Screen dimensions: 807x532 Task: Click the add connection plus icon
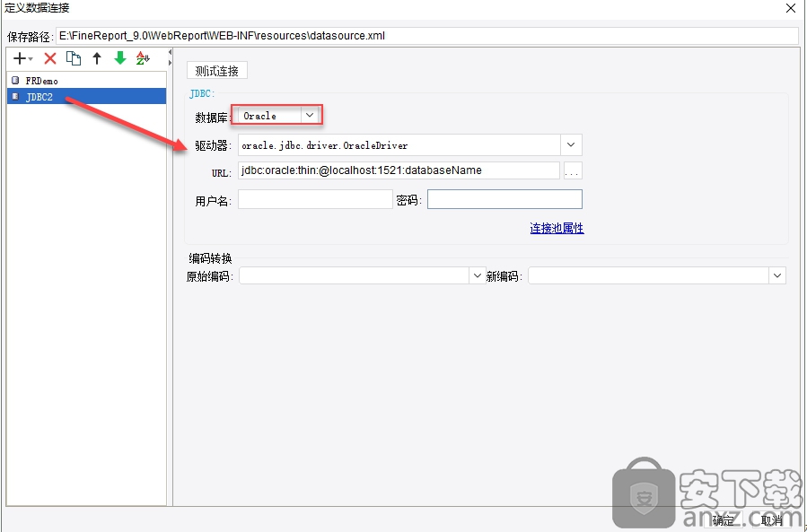(22, 58)
